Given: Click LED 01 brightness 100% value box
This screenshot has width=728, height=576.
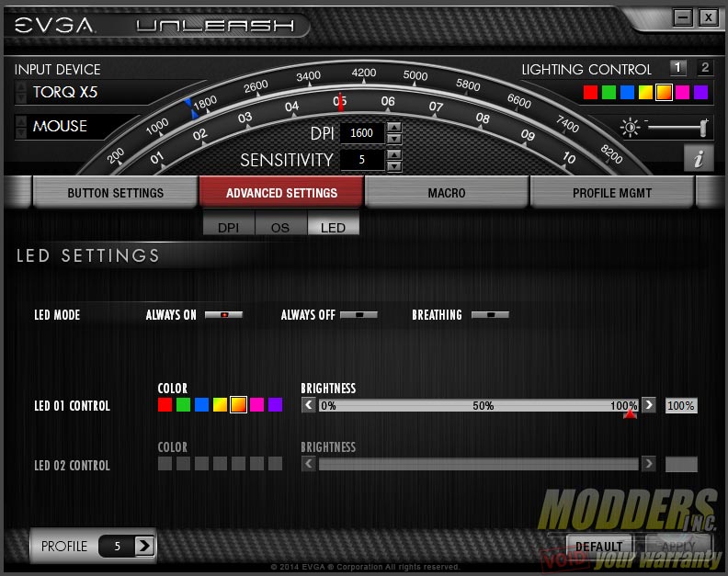Looking at the screenshot, I should pyautogui.click(x=681, y=406).
